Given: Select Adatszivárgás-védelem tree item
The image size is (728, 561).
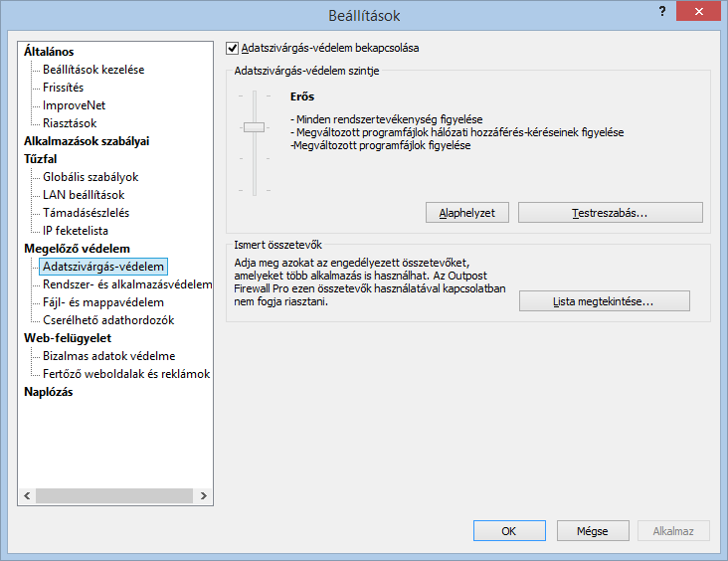Looking at the screenshot, I should pyautogui.click(x=103, y=267).
